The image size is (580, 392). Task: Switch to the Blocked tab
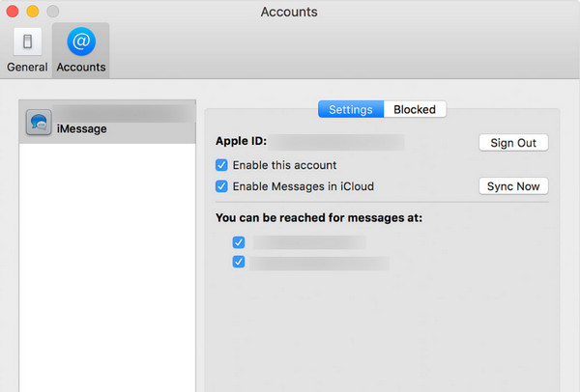415,109
